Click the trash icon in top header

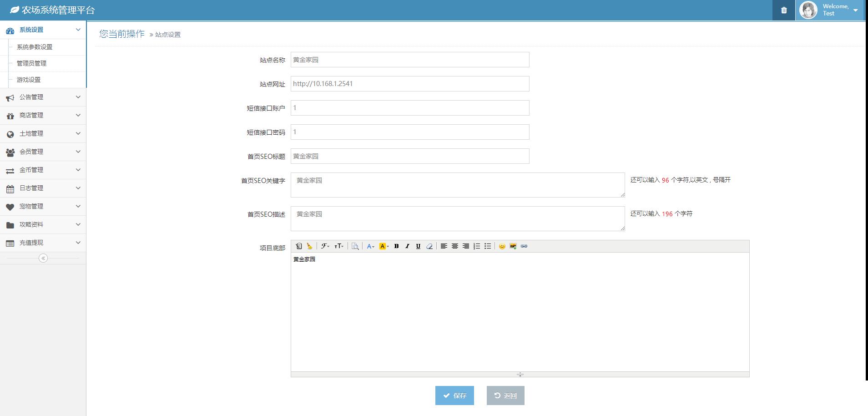[784, 10]
